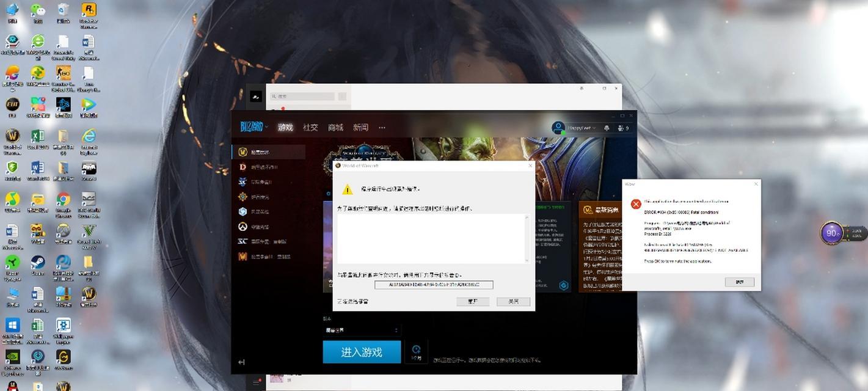Click 关闭 in the WoW error dialog
The height and width of the screenshot is (391, 868).
513,302
